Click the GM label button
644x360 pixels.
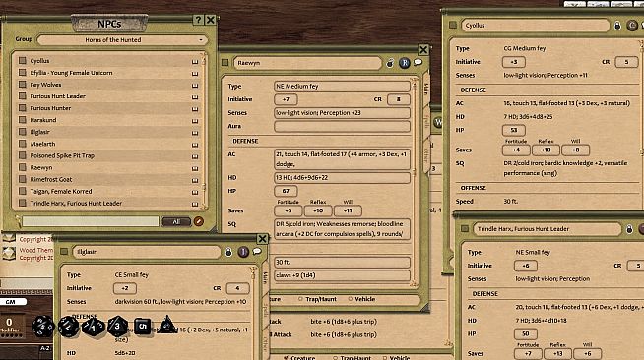[x=13, y=302]
